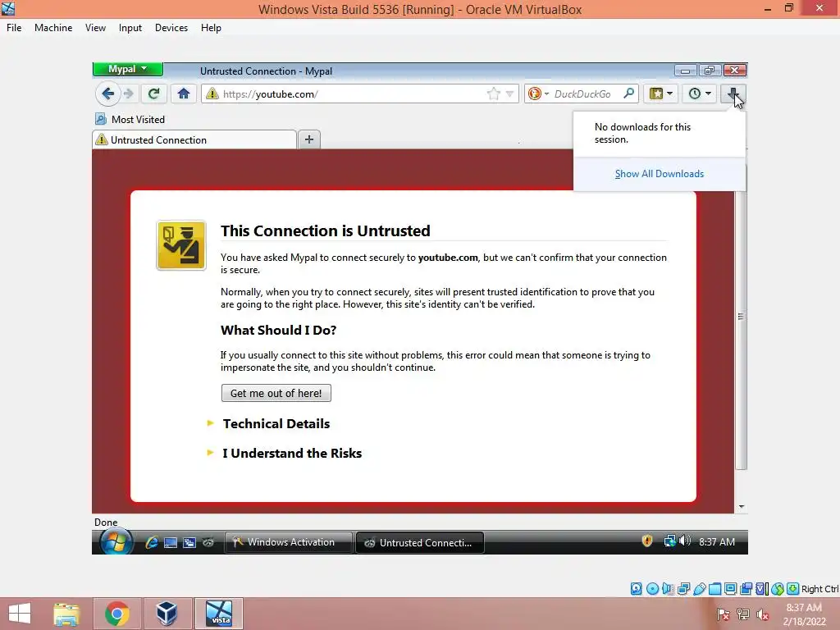The height and width of the screenshot is (630, 840).
Task: Open the URL history dropdown arrow
Action: pyautogui.click(x=509, y=94)
